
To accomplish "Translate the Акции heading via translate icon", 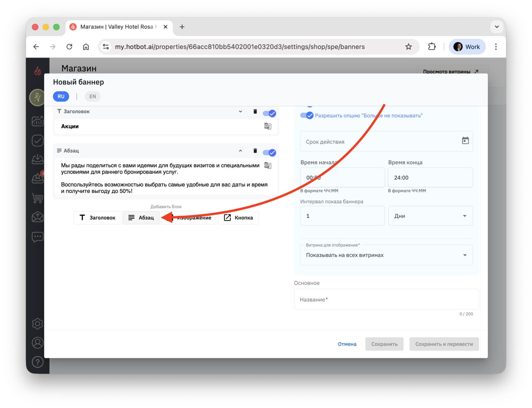I will [x=268, y=126].
